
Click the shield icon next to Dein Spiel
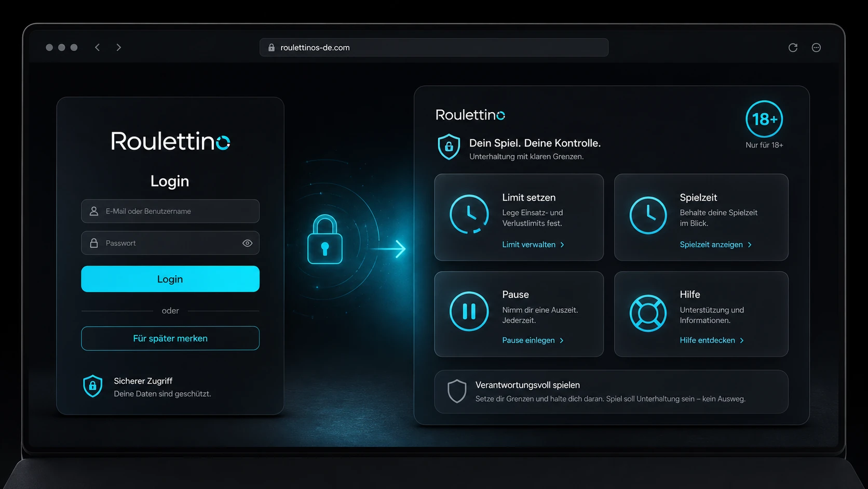[449, 147]
